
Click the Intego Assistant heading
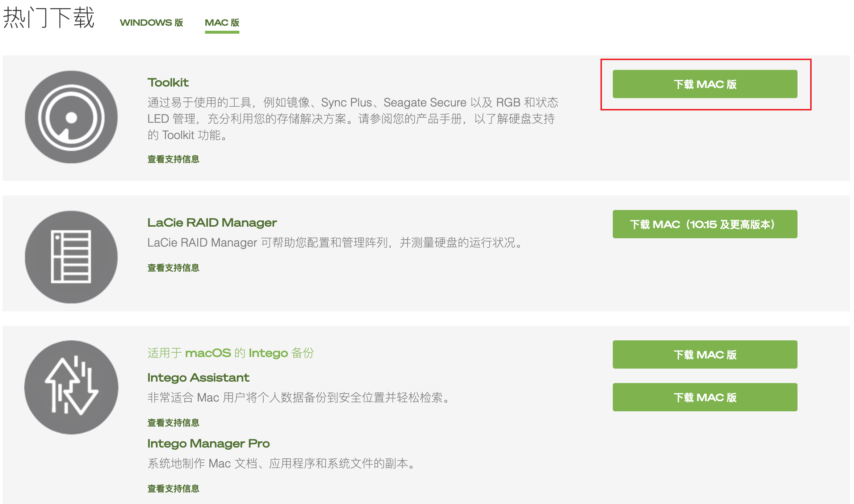click(x=198, y=378)
